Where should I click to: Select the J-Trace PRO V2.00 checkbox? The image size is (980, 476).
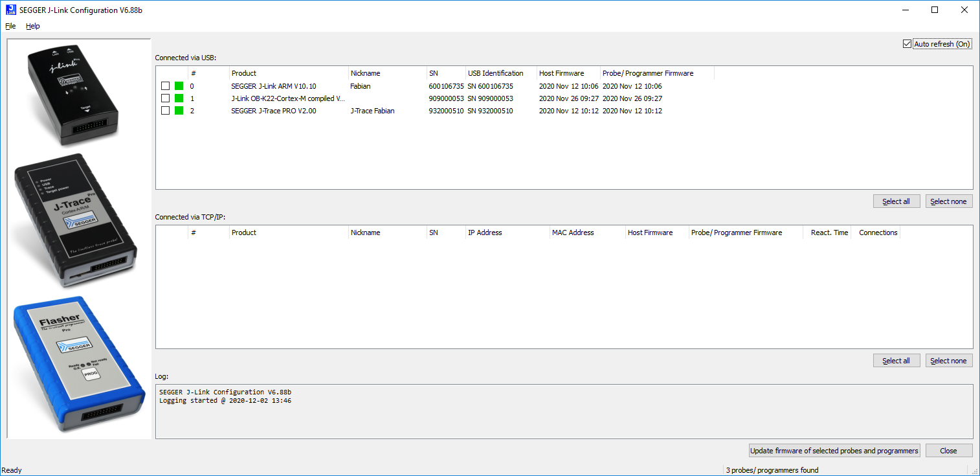pyautogui.click(x=166, y=111)
